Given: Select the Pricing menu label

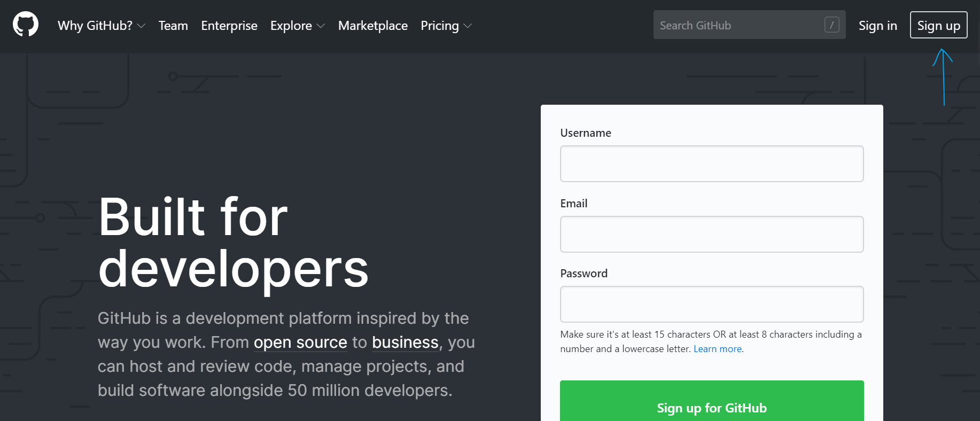Looking at the screenshot, I should [439, 26].
